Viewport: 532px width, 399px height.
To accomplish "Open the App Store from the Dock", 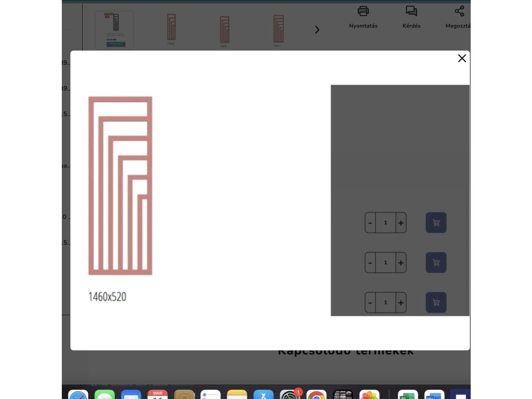I will tap(263, 395).
